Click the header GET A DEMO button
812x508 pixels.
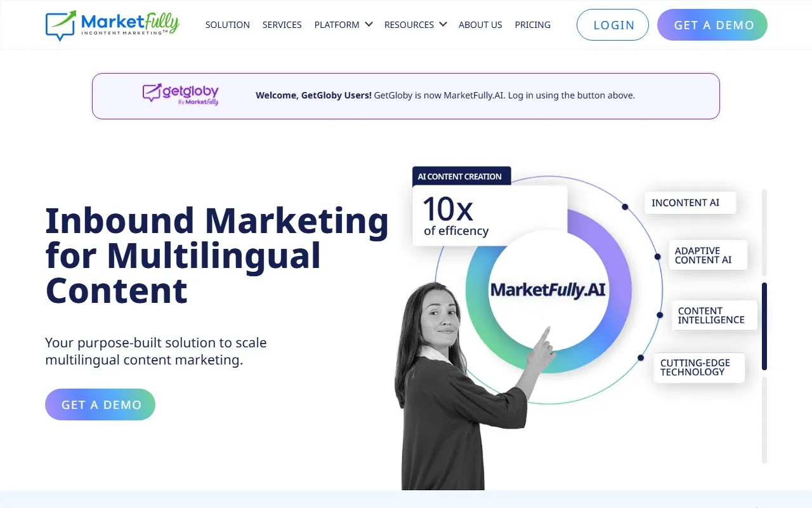point(712,25)
